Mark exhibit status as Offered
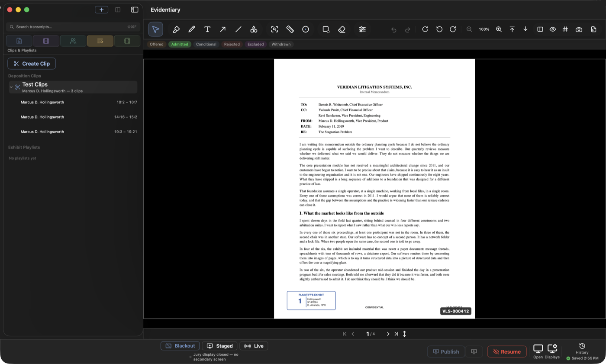Screen dimensions: 606x364 click(x=157, y=44)
